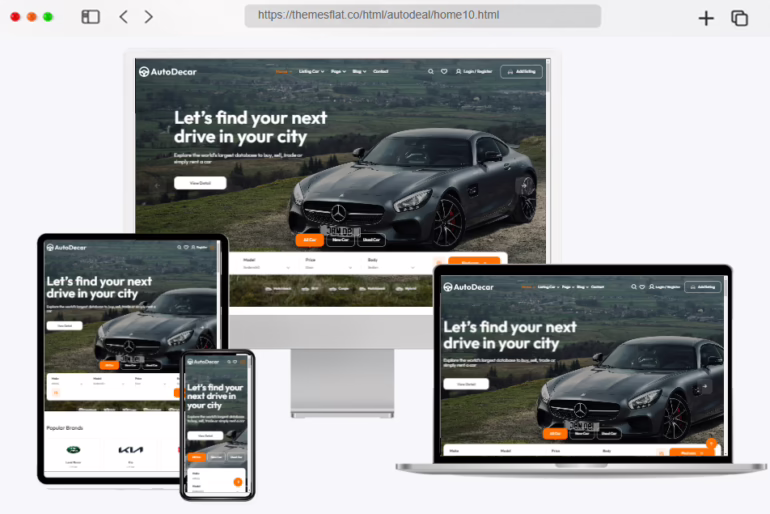The width and height of the screenshot is (770, 514).
Task: Click View Detail button on the laptop
Action: (466, 384)
